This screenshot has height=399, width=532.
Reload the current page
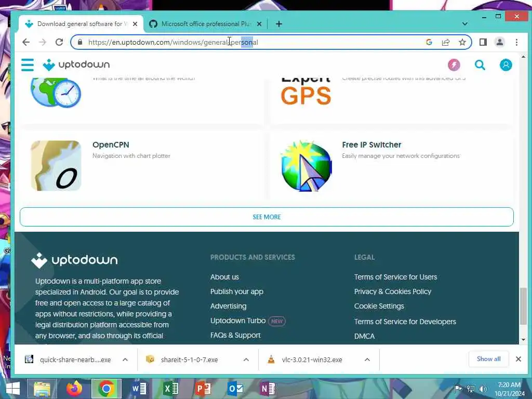[x=59, y=42]
